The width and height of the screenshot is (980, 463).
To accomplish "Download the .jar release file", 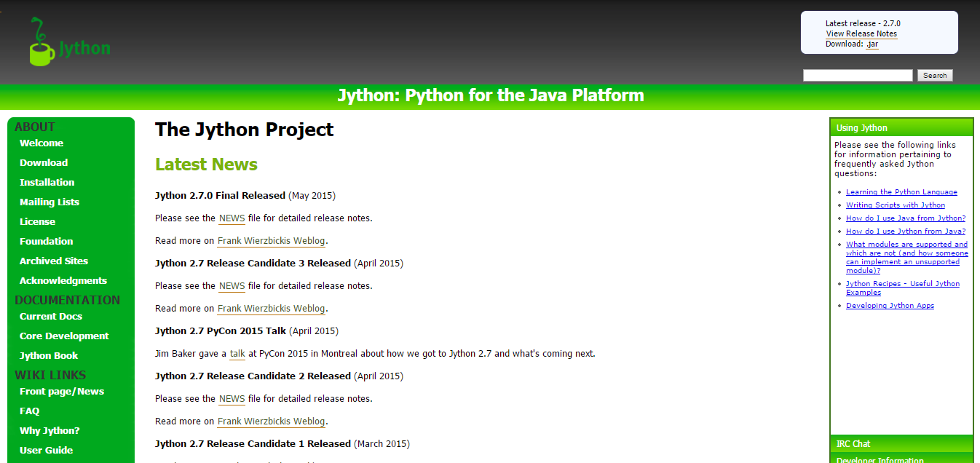I will pos(872,44).
